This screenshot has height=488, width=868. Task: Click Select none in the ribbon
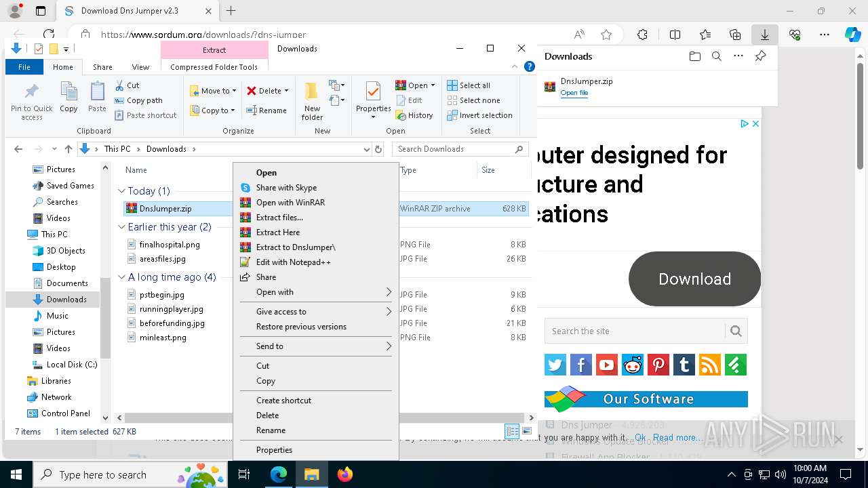[473, 100]
